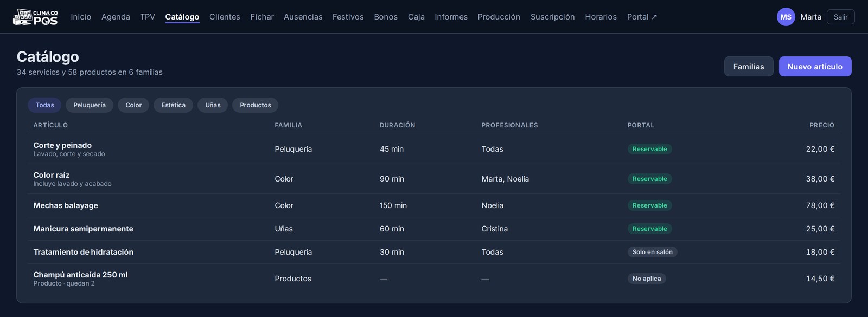Select the Todas filter chip
The image size is (868, 317).
tap(44, 105)
